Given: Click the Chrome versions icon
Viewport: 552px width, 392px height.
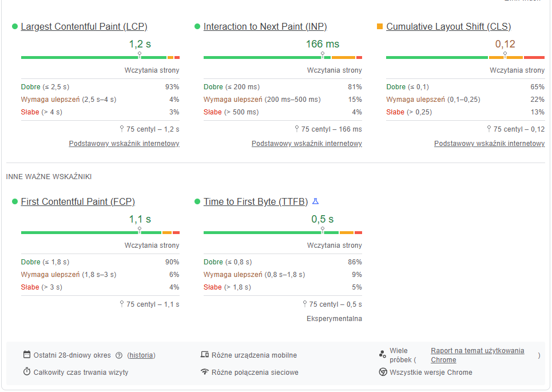Looking at the screenshot, I should pos(383,372).
